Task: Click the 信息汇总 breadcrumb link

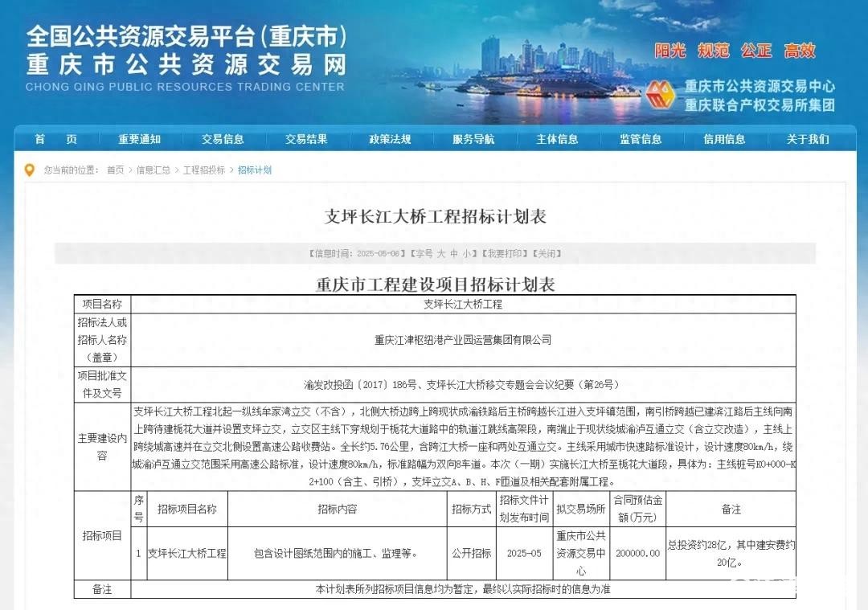Action: [x=154, y=170]
